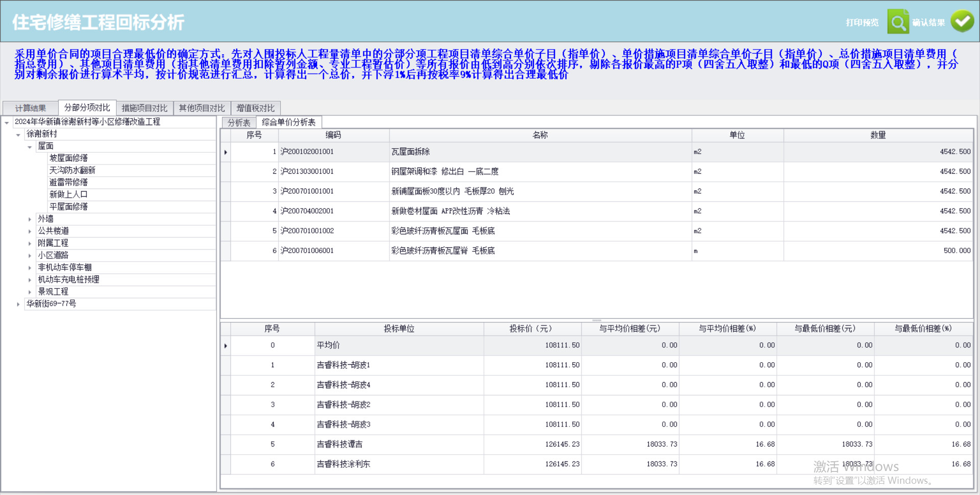Expand the 公共楼道 tree node

(30, 231)
